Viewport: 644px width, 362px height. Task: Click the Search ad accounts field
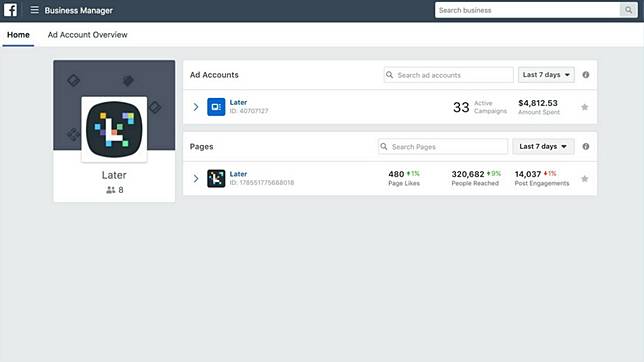tap(448, 75)
